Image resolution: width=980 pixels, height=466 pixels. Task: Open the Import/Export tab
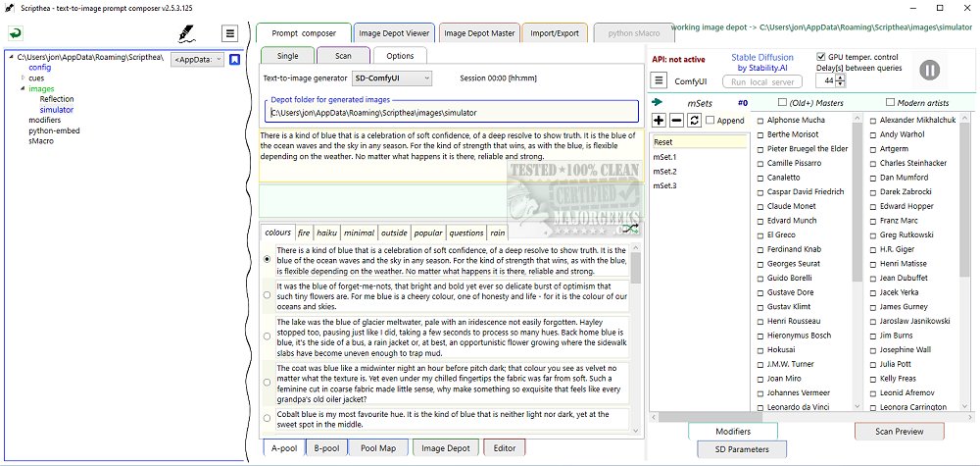[x=555, y=33]
